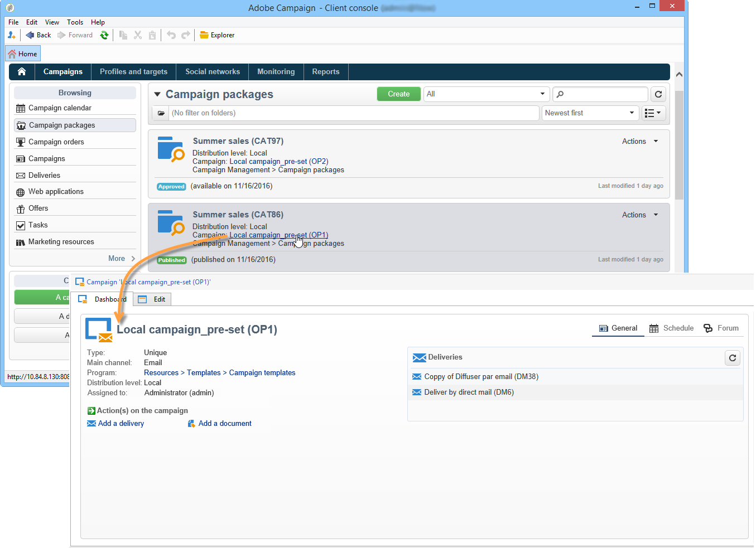
Task: Open the Monitoring tab
Action: (x=276, y=72)
